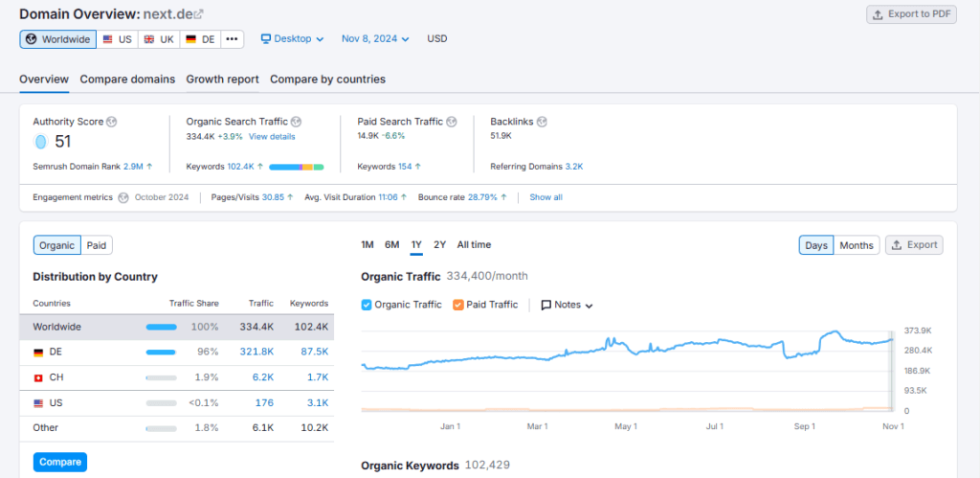Click the Authority Score info icon
Screen dimensions: 980x478
[x=112, y=122]
